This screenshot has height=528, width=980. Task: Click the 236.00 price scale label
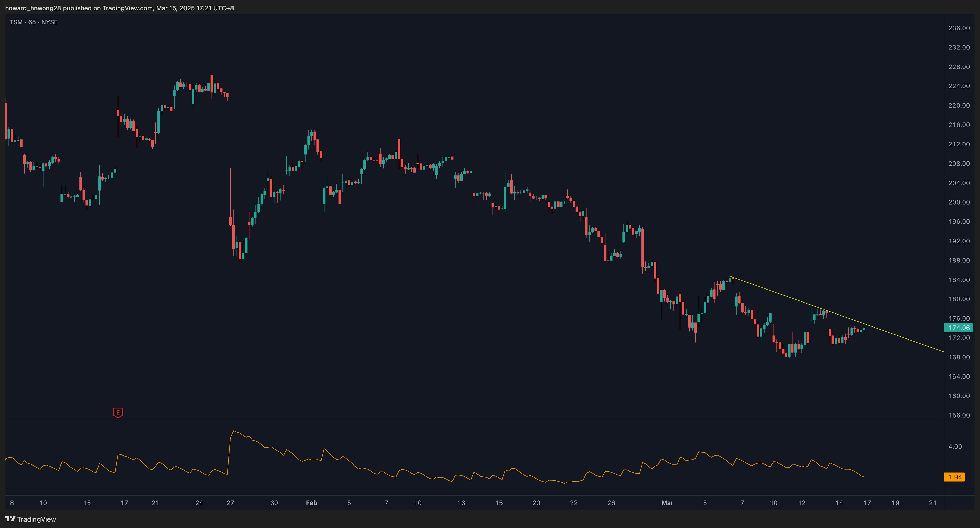pyautogui.click(x=959, y=28)
